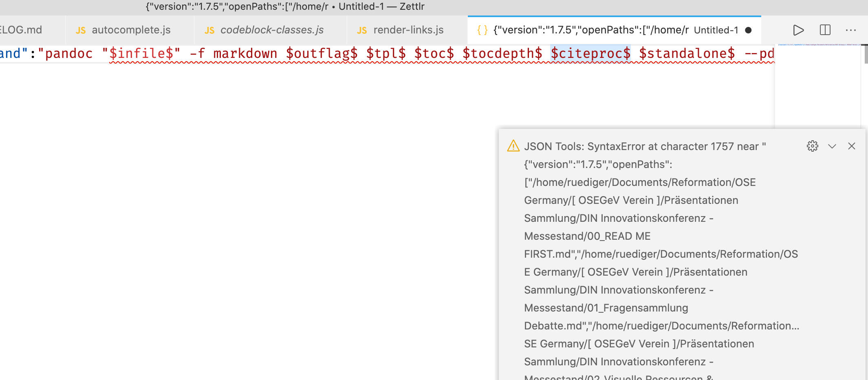
Task: Switch to the ELOG.md tab
Action: tap(22, 29)
